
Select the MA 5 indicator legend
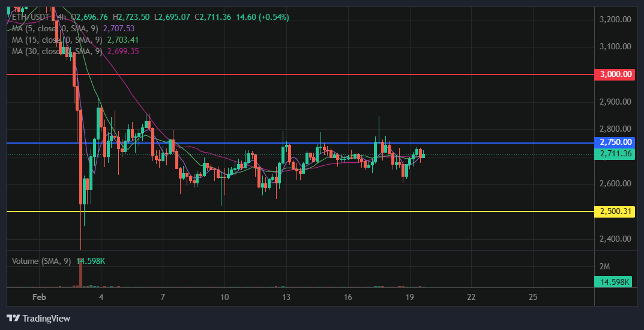coord(56,28)
